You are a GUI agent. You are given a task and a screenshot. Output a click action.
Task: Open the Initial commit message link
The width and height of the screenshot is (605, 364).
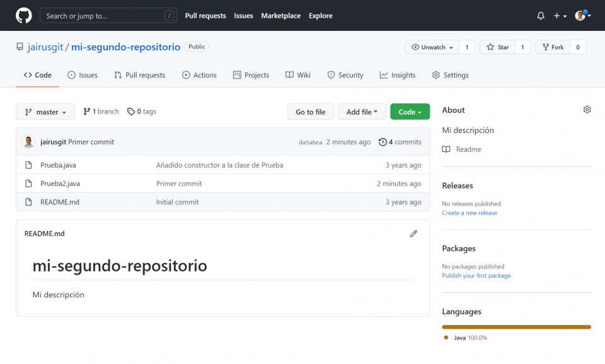178,202
